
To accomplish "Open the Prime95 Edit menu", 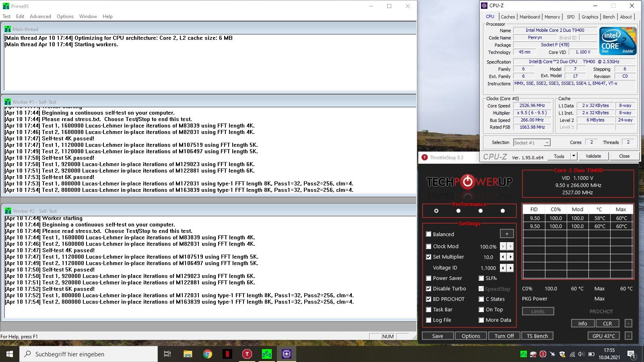I will 20,16.
